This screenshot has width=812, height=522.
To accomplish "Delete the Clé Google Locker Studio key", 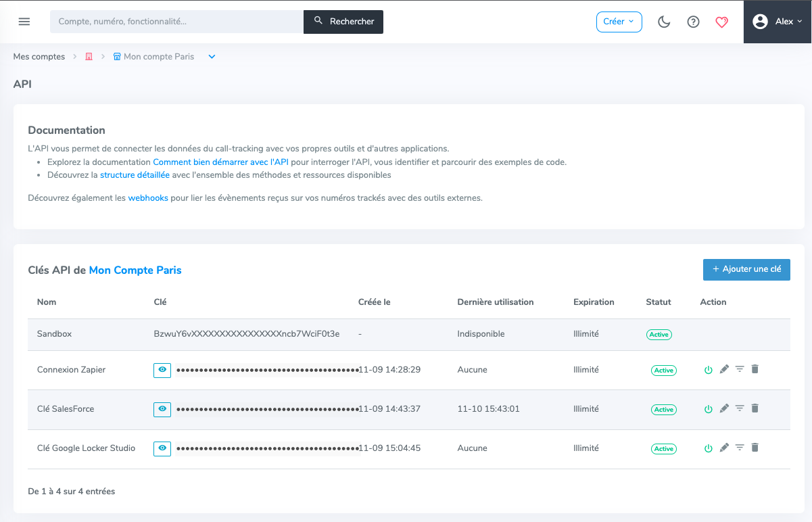I will click(x=755, y=448).
